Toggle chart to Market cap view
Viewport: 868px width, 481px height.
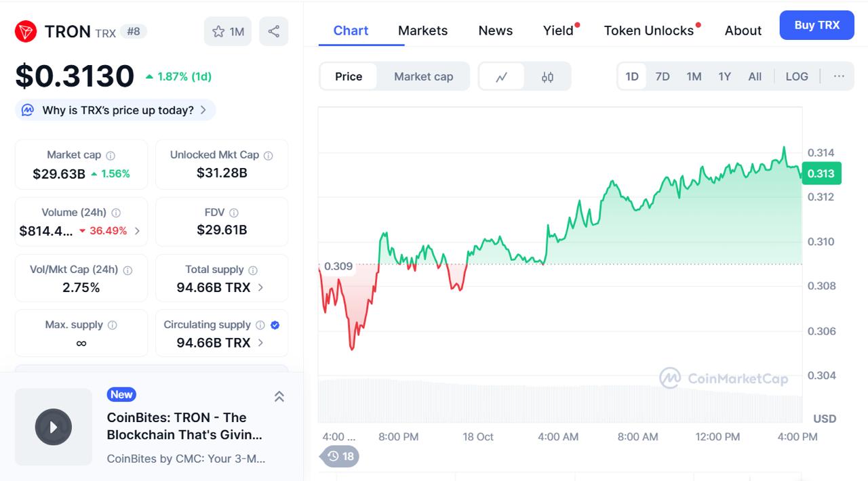423,77
